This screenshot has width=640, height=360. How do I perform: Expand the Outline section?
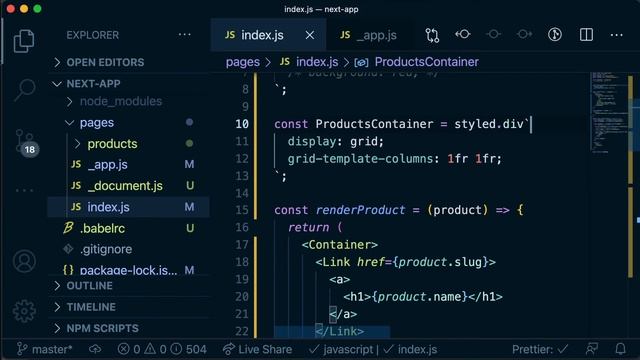click(x=129, y=286)
